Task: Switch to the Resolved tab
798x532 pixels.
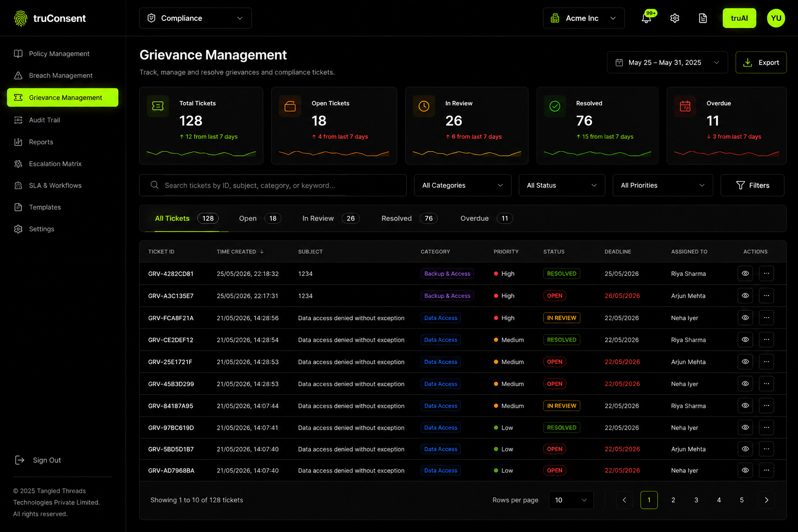Action: [x=409, y=218]
